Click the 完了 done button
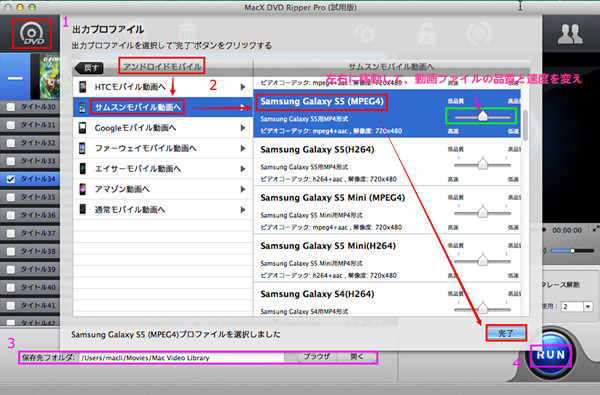 point(506,333)
